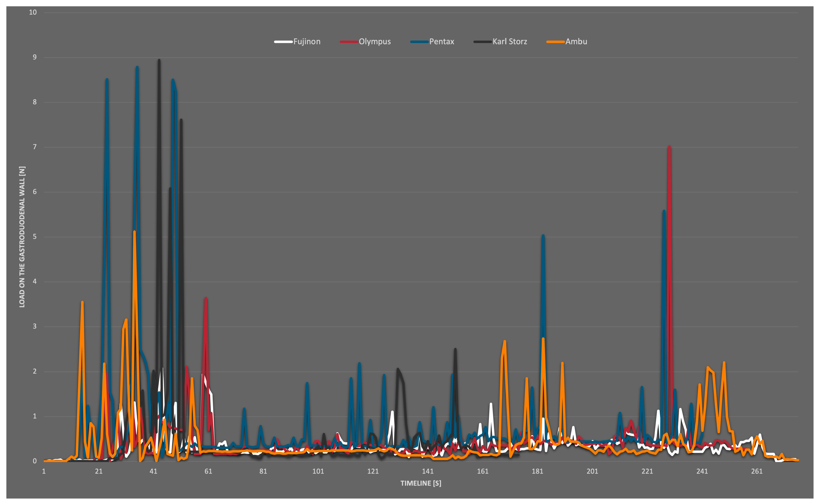The width and height of the screenshot is (820, 504).
Task: Click the x-axis tick label 61
Action: coord(208,471)
